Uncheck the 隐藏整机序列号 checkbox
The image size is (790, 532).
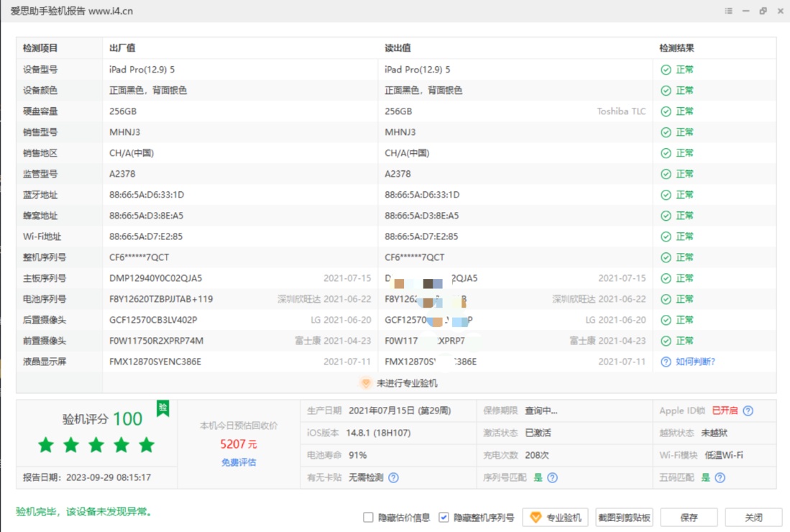point(444,518)
